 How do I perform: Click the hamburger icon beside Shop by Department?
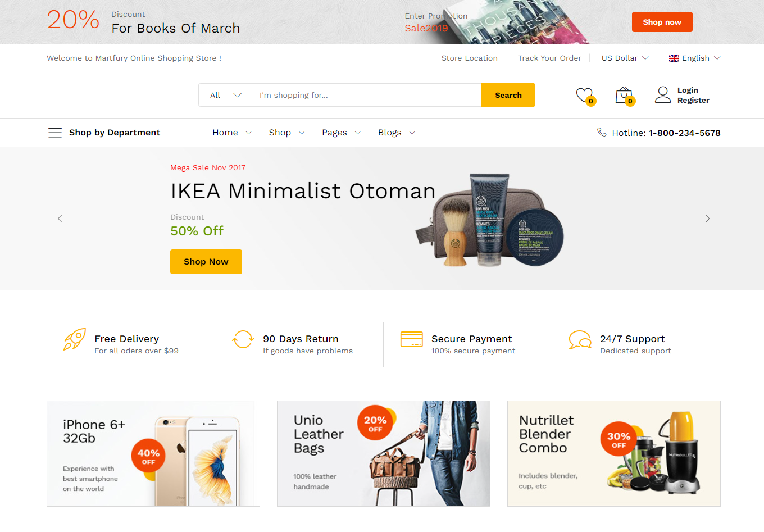(x=55, y=133)
